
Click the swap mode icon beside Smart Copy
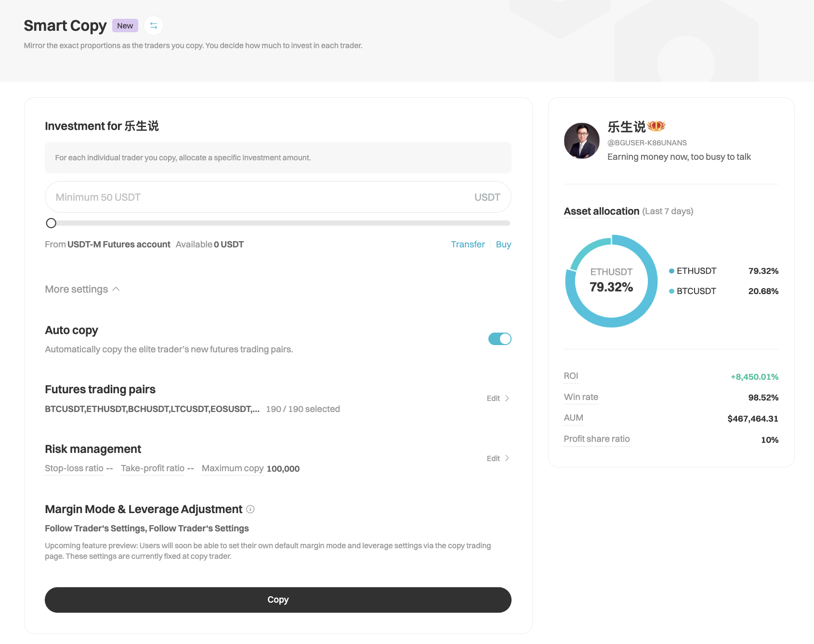154,26
